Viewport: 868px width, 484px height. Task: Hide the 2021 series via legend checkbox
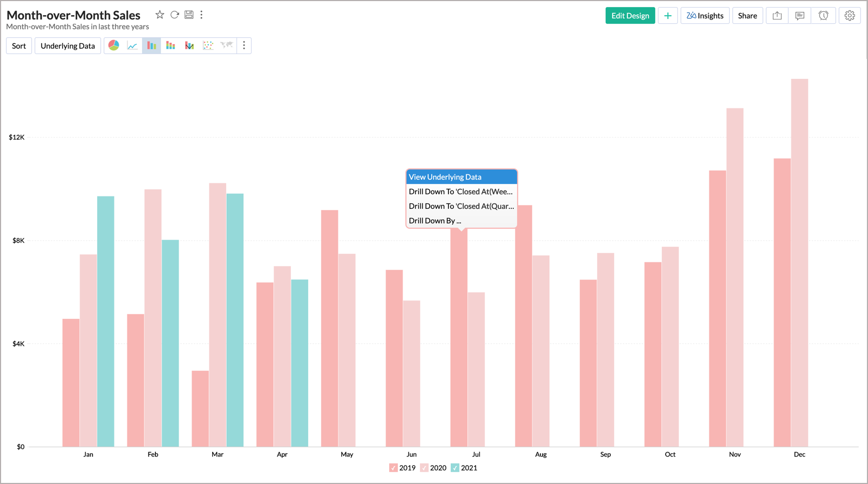pos(455,468)
